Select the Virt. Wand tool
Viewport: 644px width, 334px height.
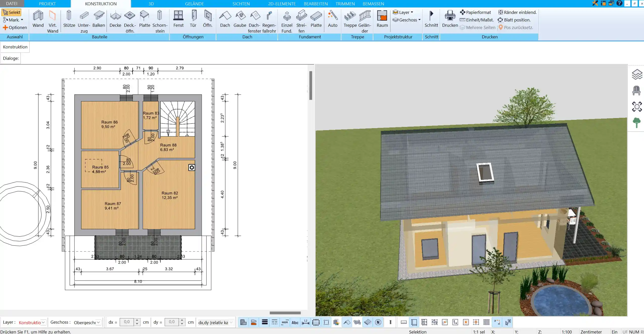53,21
